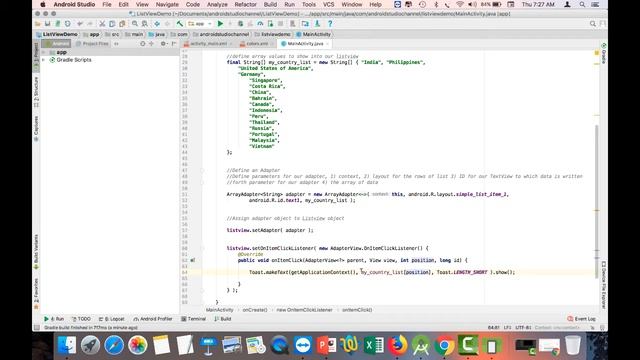Click the onItemClick() editor breadcrumb
Image resolution: width=640 pixels, height=360 pixels.
pyautogui.click(x=357, y=310)
